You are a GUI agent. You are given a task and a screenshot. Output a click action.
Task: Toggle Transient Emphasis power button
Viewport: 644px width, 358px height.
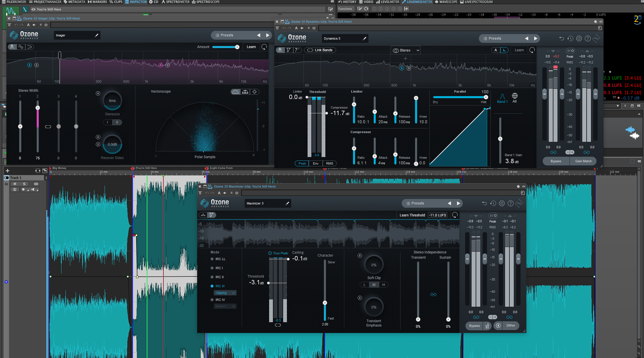[360, 298]
